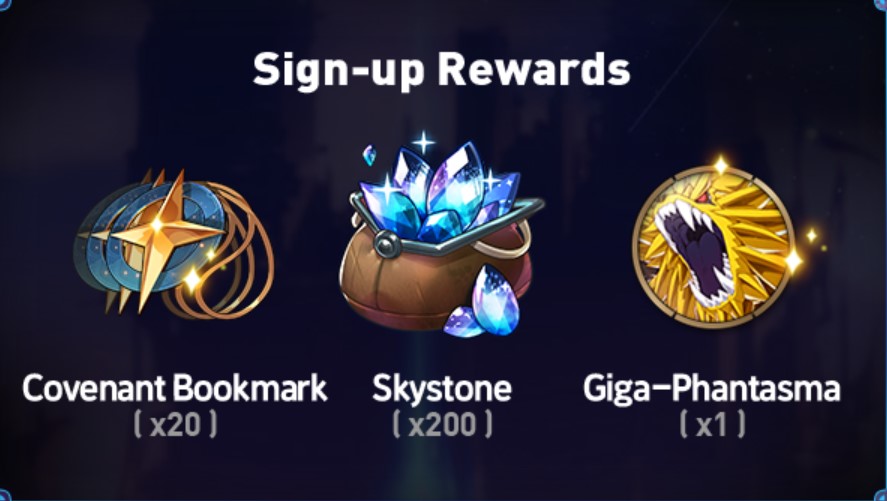Tap the large sparkle right of the lion medallion
Screen dimensions: 887x501
click(x=793, y=261)
